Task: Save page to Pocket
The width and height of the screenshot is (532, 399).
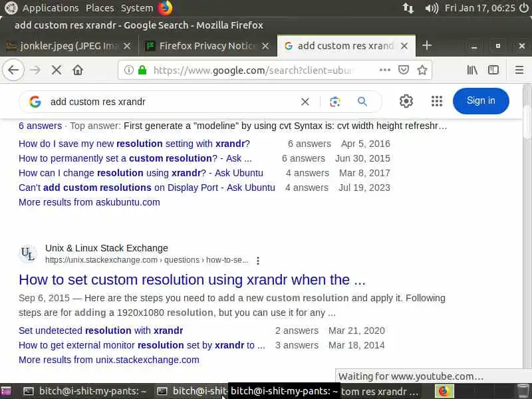Action: [x=404, y=70]
